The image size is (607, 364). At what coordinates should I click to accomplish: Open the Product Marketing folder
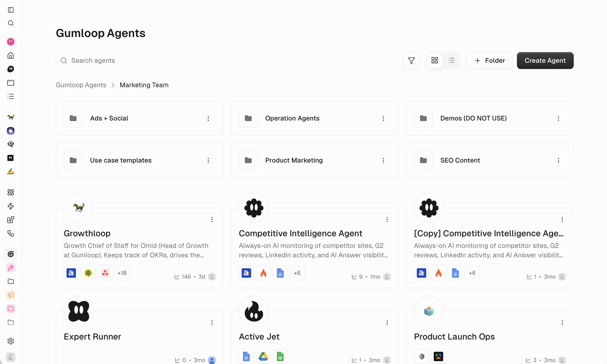[x=315, y=160]
